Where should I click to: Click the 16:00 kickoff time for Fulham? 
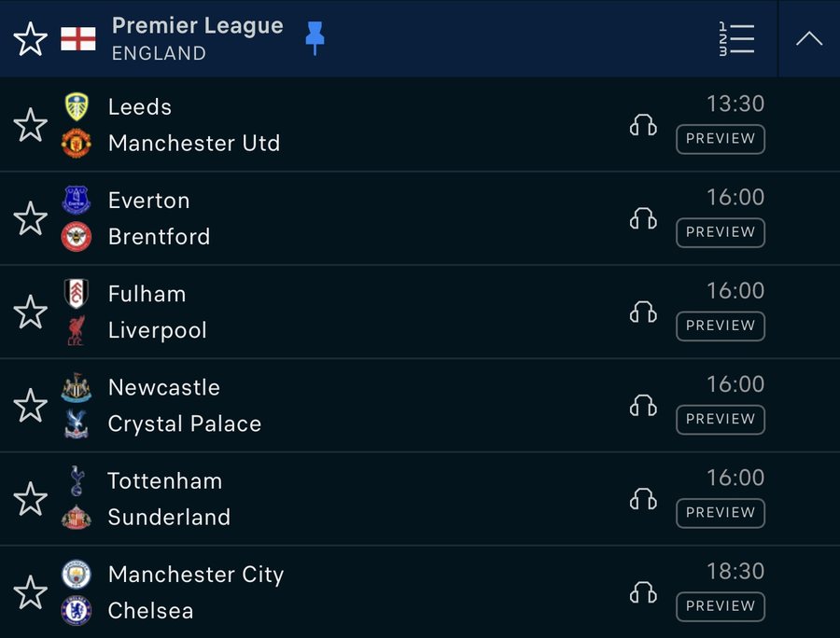736,291
